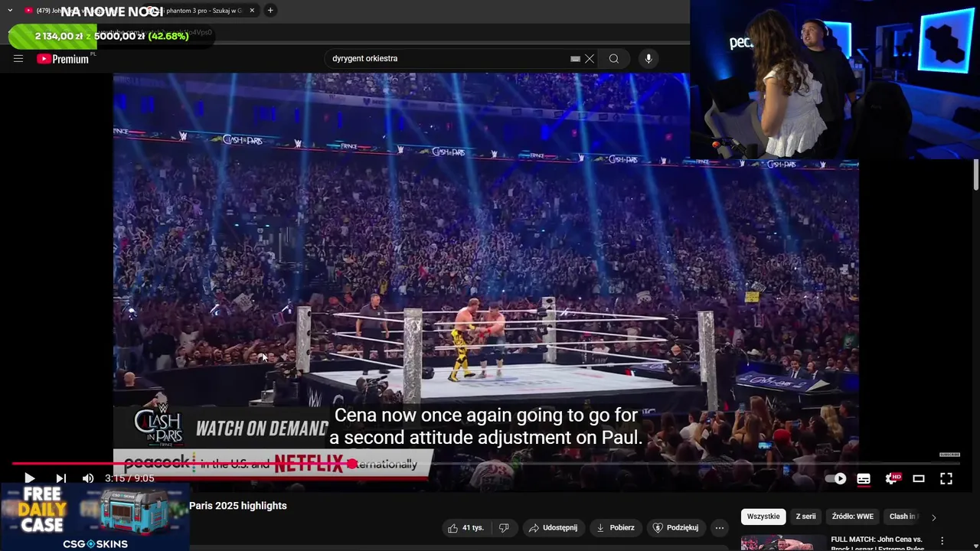
Task: Open player settings gear with HD badge
Action: (892, 478)
